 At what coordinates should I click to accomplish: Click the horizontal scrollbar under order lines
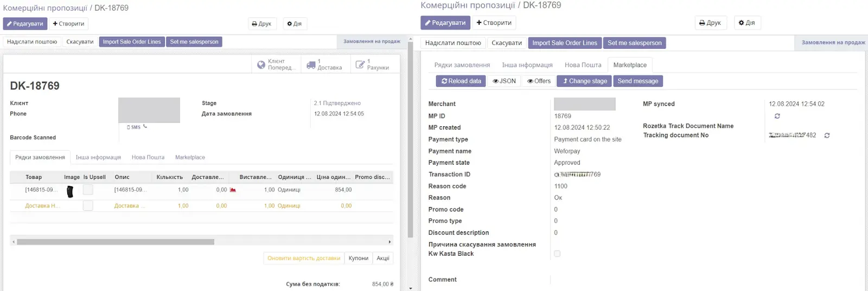pyautogui.click(x=116, y=242)
